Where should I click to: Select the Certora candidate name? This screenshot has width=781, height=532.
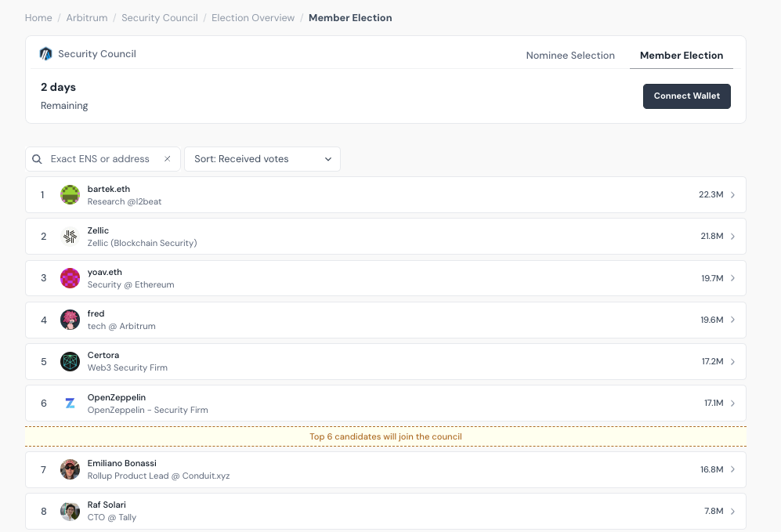(103, 355)
